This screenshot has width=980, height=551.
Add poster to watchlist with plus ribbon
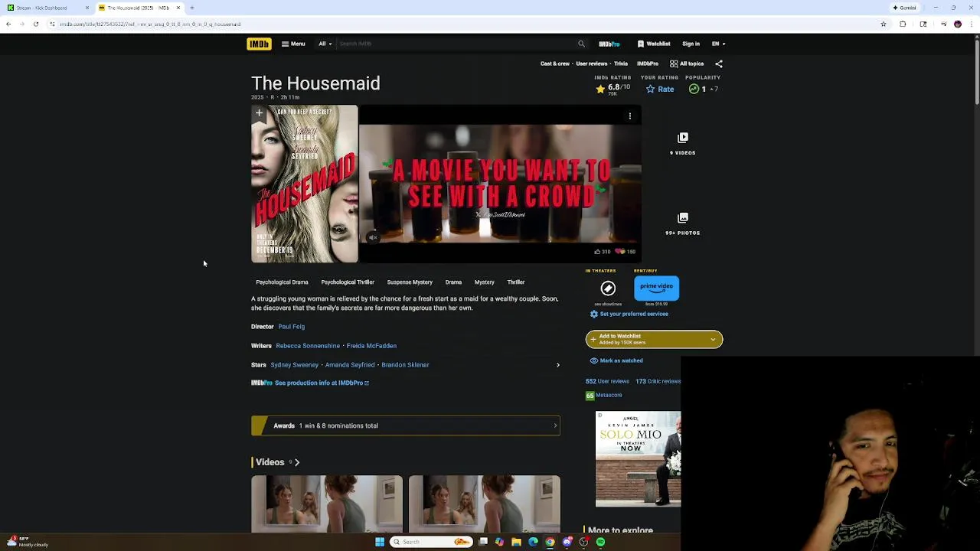259,113
